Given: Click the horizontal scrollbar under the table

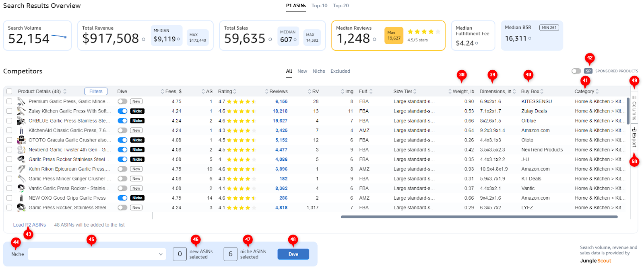Looking at the screenshot, I should 479,217.
